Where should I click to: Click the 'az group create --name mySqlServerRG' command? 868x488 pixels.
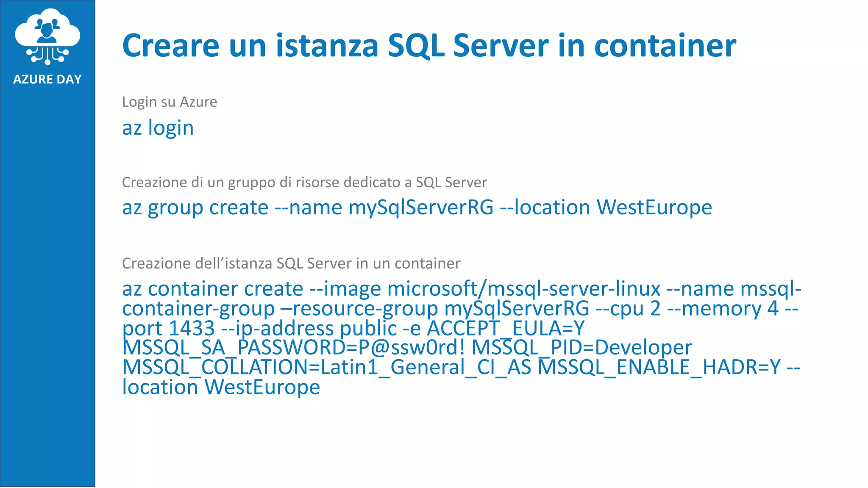417,208
